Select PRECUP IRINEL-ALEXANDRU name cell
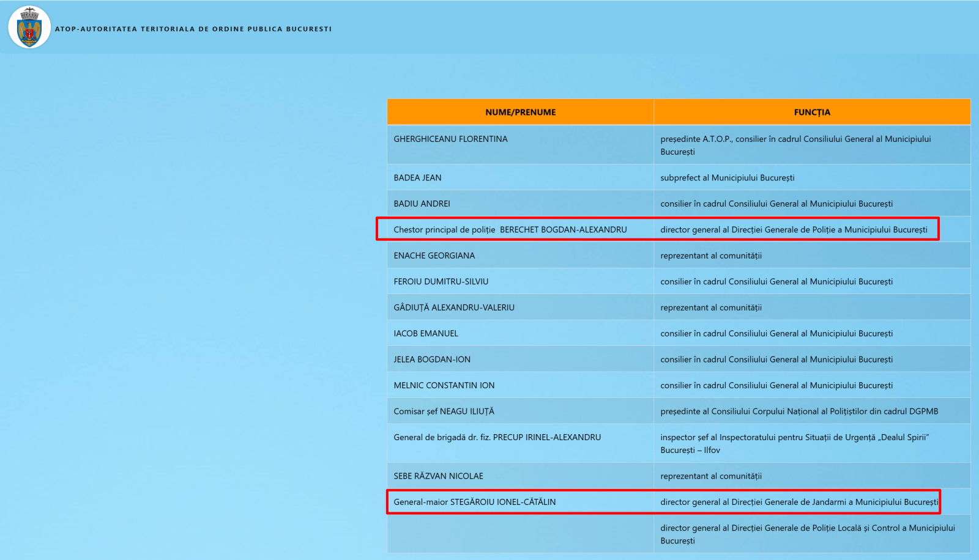Viewport: 979px width, 560px height. pyautogui.click(x=497, y=438)
